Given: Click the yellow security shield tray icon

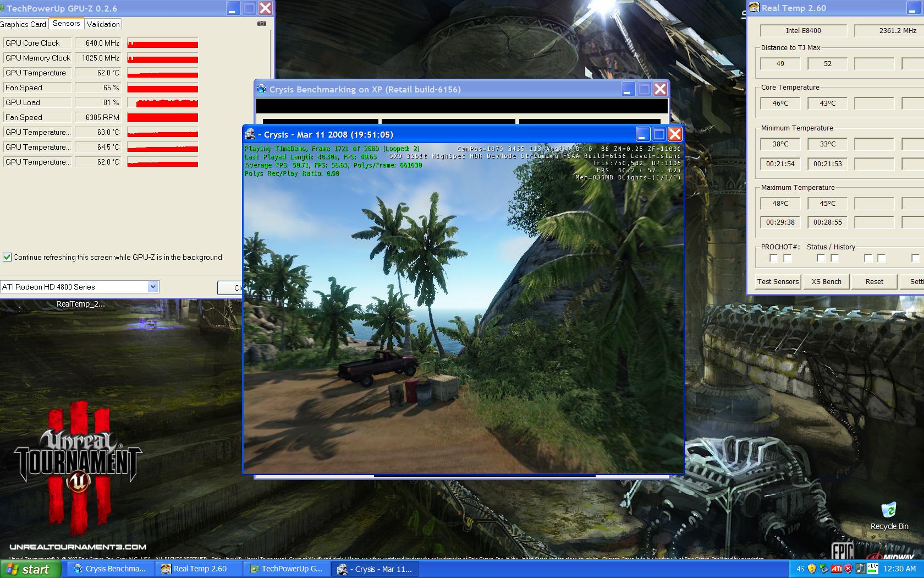Looking at the screenshot, I should coord(812,569).
